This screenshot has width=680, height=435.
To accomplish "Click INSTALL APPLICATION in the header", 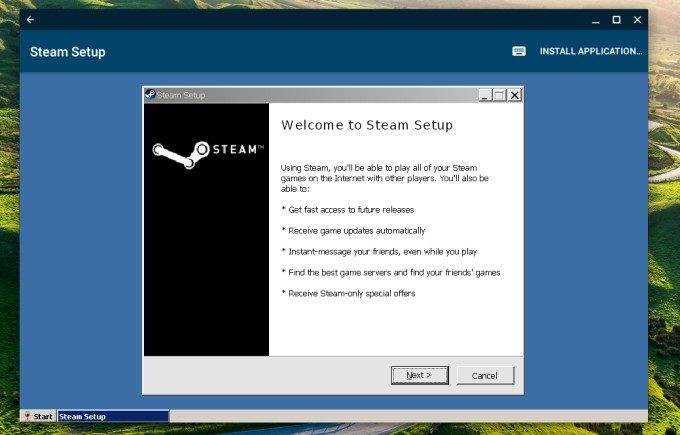I will click(x=590, y=52).
